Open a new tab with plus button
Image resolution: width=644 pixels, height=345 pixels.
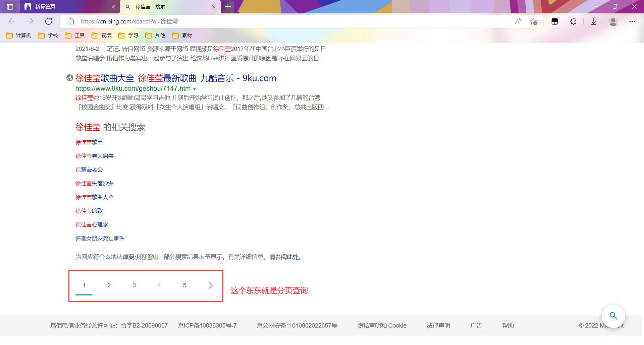[x=228, y=6]
